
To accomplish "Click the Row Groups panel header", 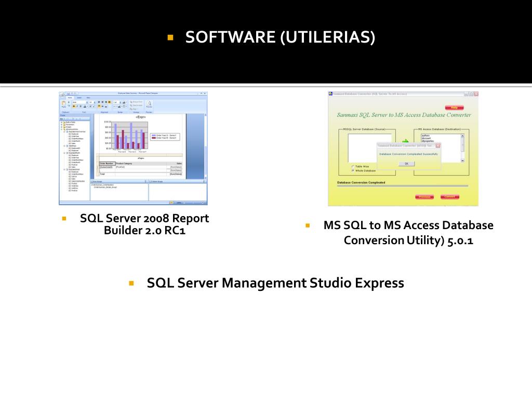I will tap(118, 181).
